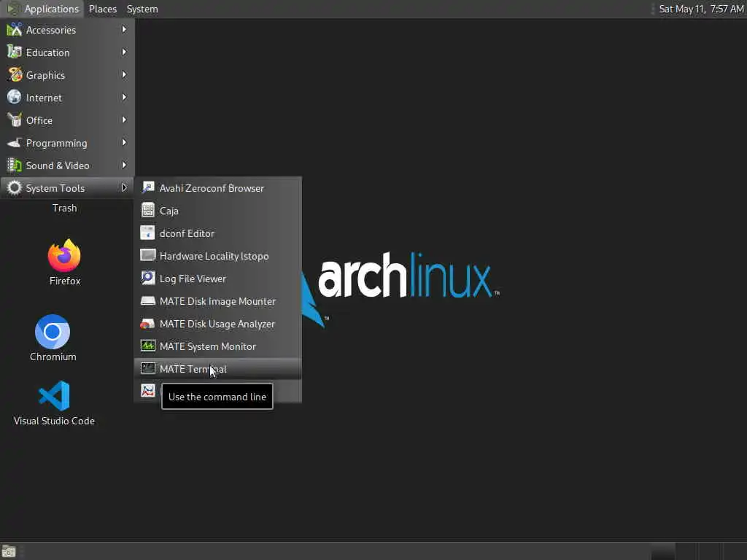Image resolution: width=747 pixels, height=560 pixels.
Task: Click the Firefox label text
Action: click(x=65, y=281)
